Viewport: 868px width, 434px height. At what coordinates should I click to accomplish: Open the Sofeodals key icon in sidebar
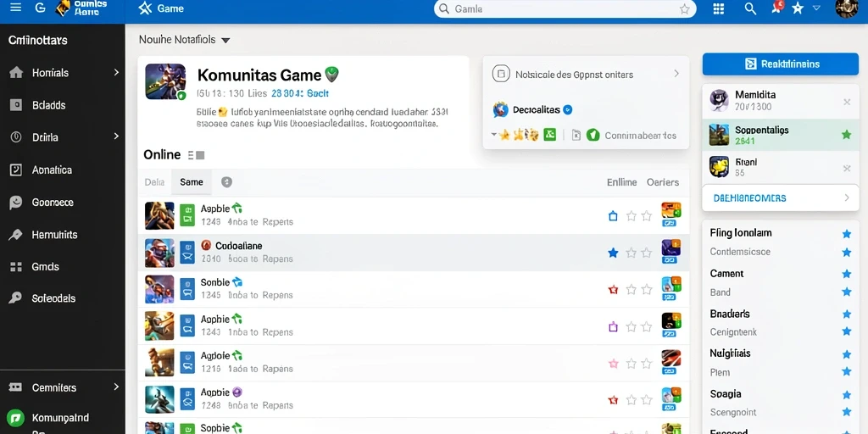tap(16, 298)
